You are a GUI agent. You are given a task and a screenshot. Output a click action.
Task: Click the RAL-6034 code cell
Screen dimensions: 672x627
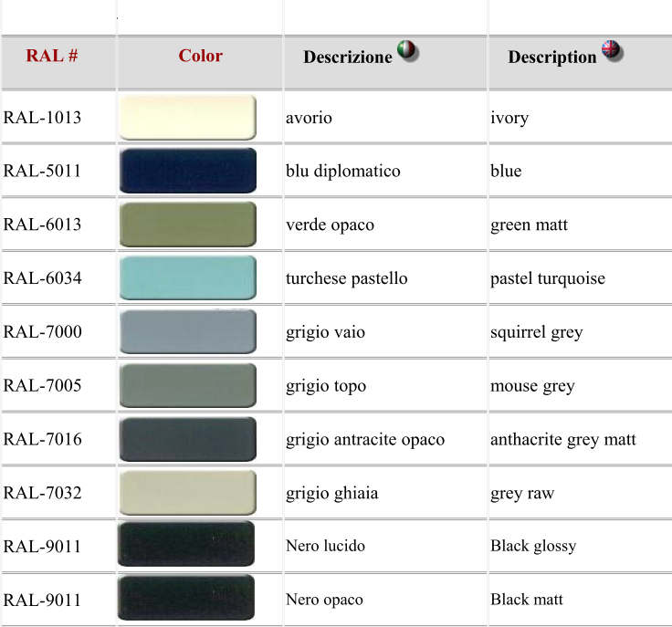(x=43, y=278)
